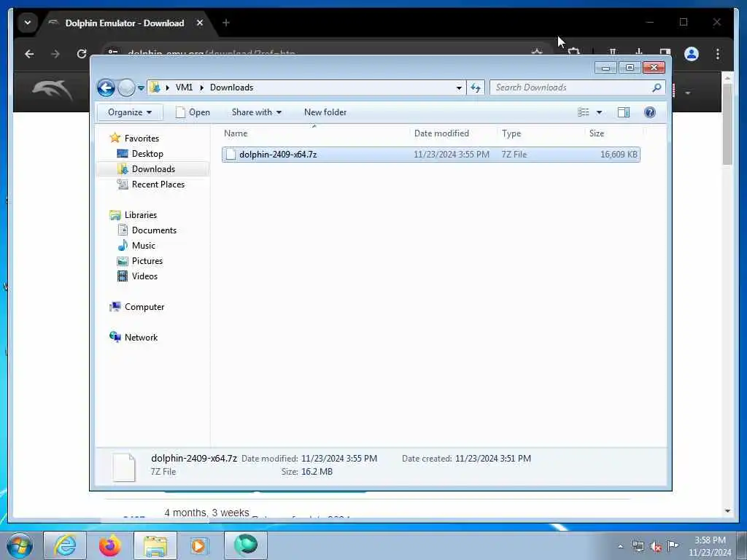Click the dolphin-2409-x64.7z file icon in list
Image resolution: width=747 pixels, height=560 pixels.
point(231,155)
